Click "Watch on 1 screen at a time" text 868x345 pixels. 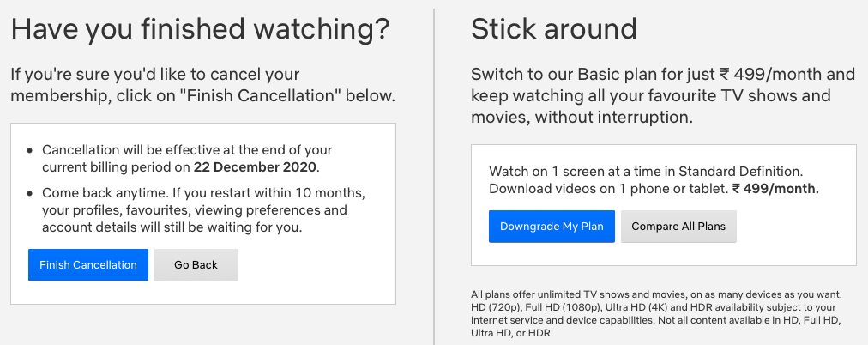(646, 171)
